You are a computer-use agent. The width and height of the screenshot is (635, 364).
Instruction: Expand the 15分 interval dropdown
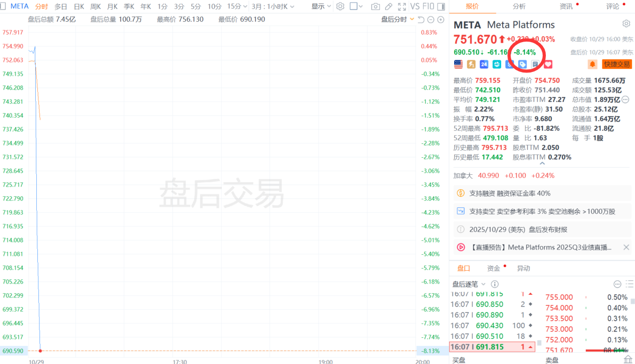click(237, 6)
